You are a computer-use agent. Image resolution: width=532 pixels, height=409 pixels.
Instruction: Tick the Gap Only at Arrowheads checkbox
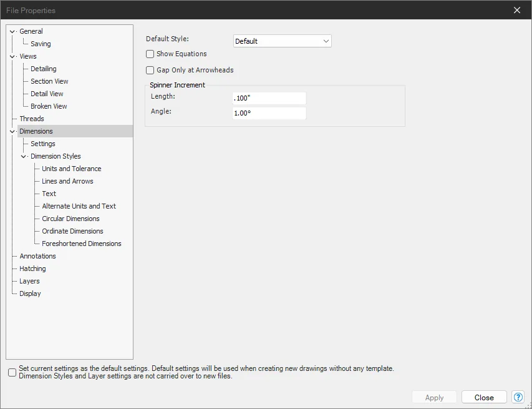150,71
